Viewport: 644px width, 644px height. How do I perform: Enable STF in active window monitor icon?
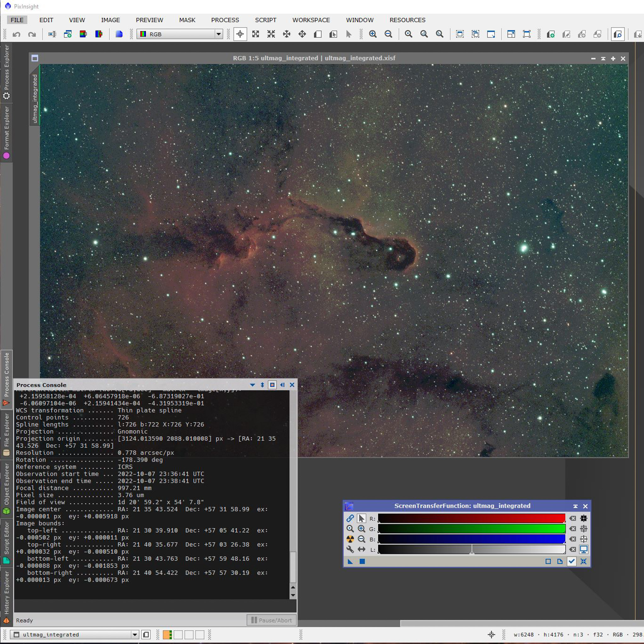pos(584,549)
